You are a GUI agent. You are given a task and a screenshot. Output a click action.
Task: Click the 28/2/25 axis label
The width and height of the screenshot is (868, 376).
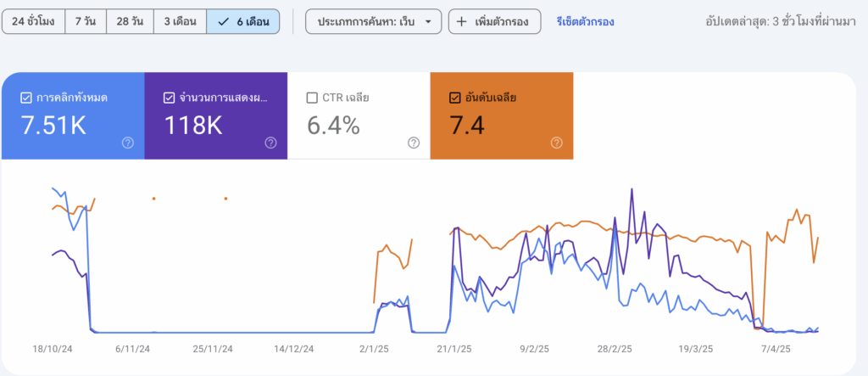click(615, 349)
